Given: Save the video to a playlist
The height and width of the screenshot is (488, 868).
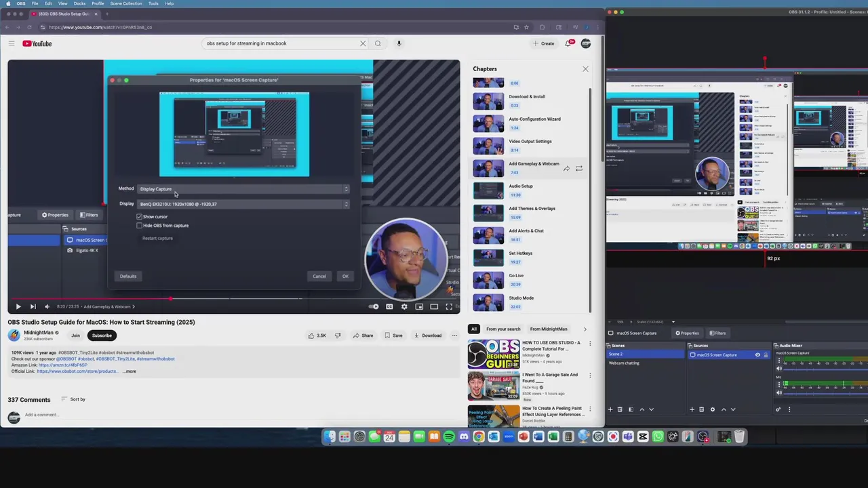Looking at the screenshot, I should [x=393, y=335].
